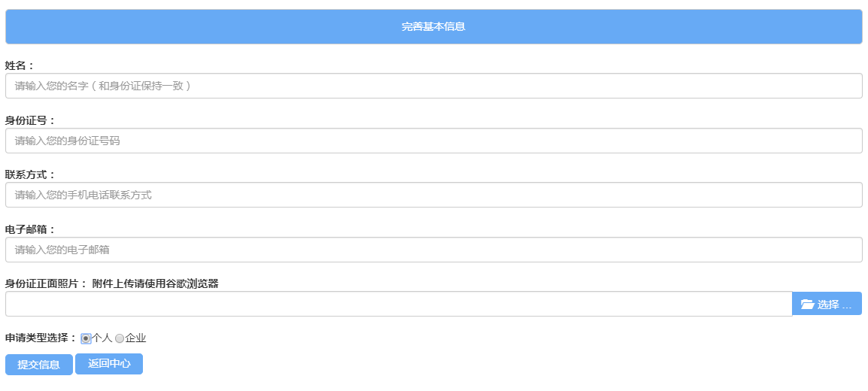Click the ID card photo file path box

(x=399, y=304)
